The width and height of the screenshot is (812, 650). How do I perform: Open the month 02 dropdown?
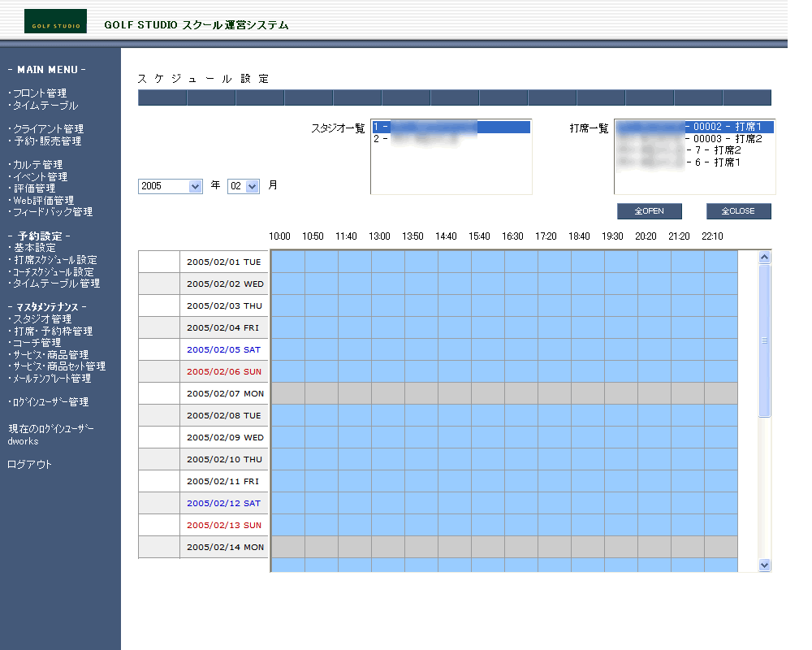(244, 186)
